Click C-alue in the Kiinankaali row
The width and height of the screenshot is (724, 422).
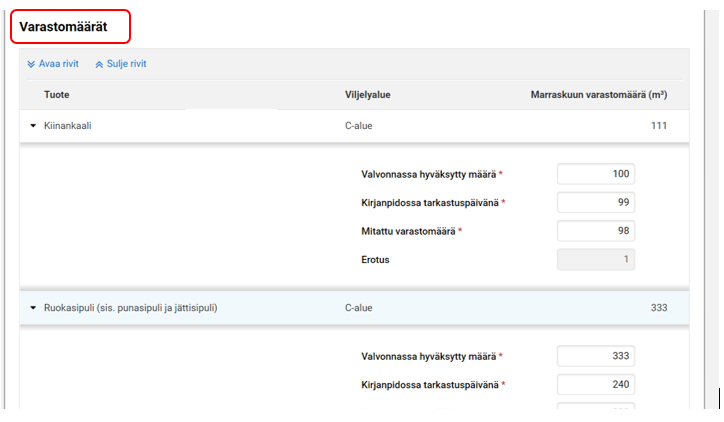pos(359,126)
